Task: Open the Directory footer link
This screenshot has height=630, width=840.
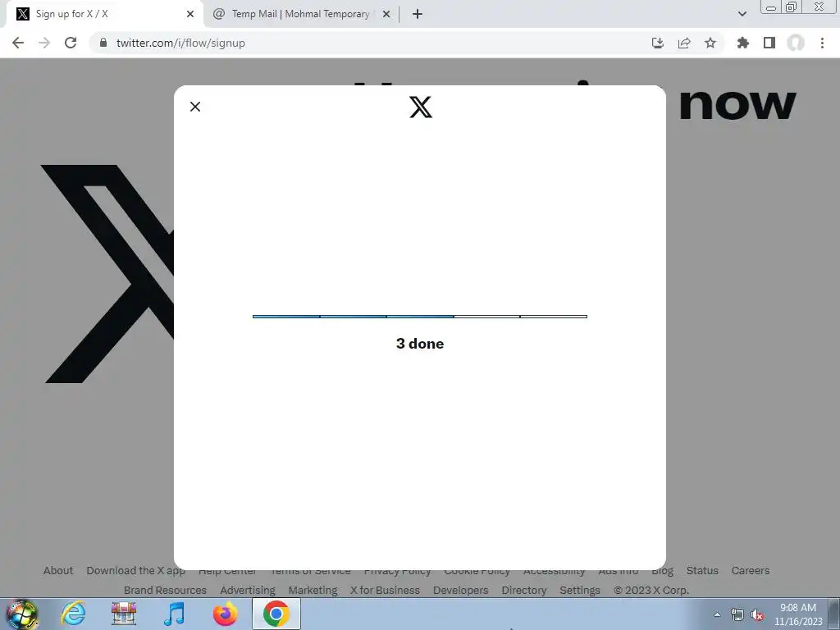Action: click(524, 590)
